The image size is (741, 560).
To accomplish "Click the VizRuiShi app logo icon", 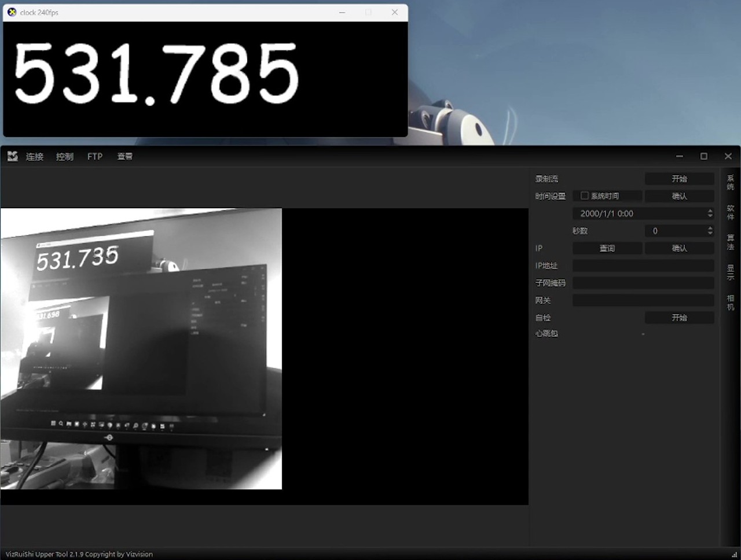I will click(x=12, y=156).
